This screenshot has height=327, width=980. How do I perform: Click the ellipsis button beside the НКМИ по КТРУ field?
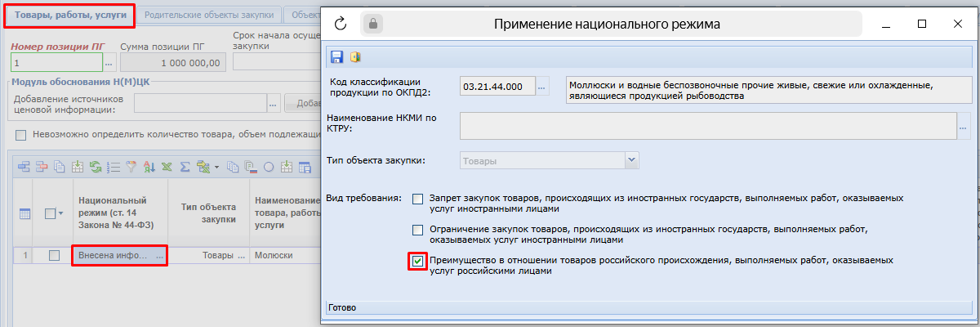(964, 127)
